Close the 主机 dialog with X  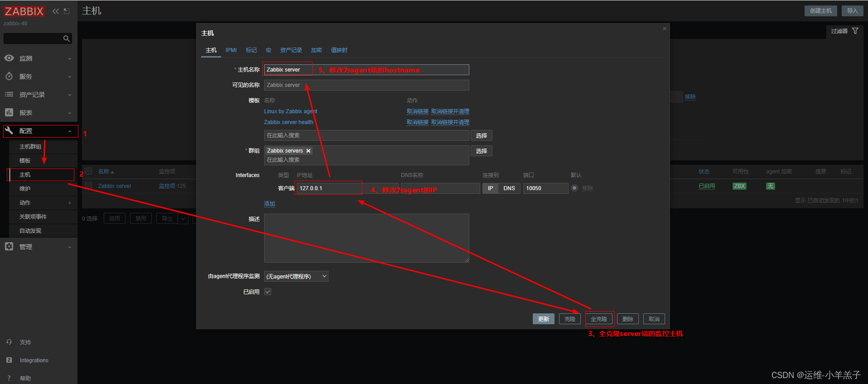(x=665, y=29)
